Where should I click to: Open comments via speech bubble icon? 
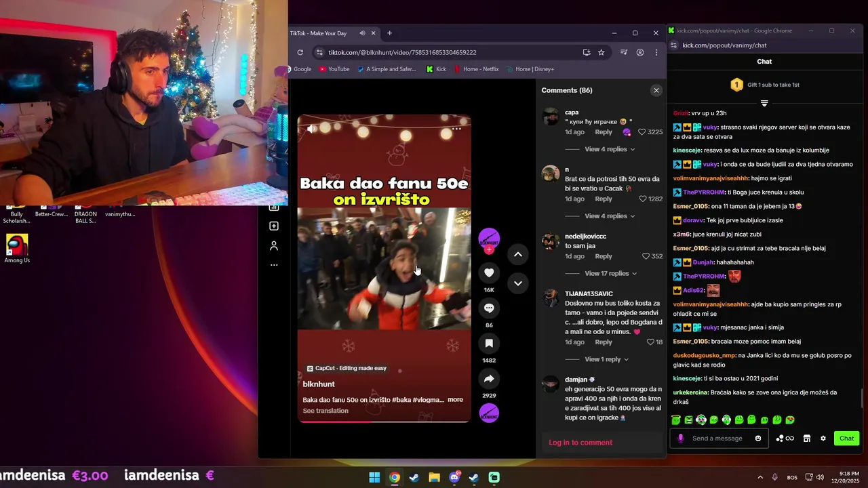point(489,308)
